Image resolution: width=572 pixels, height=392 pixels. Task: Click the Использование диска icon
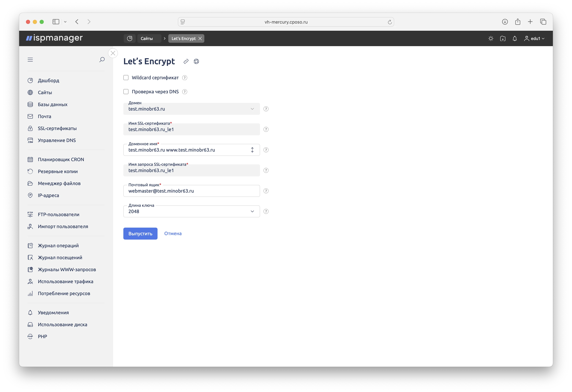[x=30, y=325]
